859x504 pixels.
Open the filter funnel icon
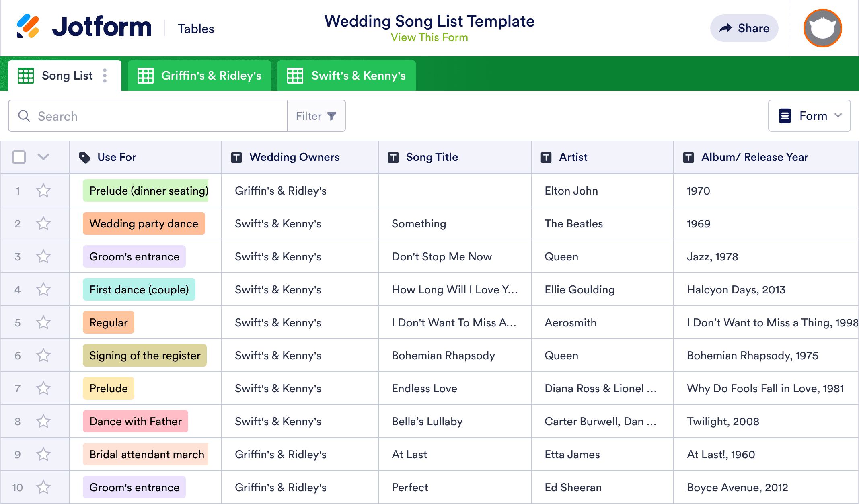pyautogui.click(x=331, y=116)
